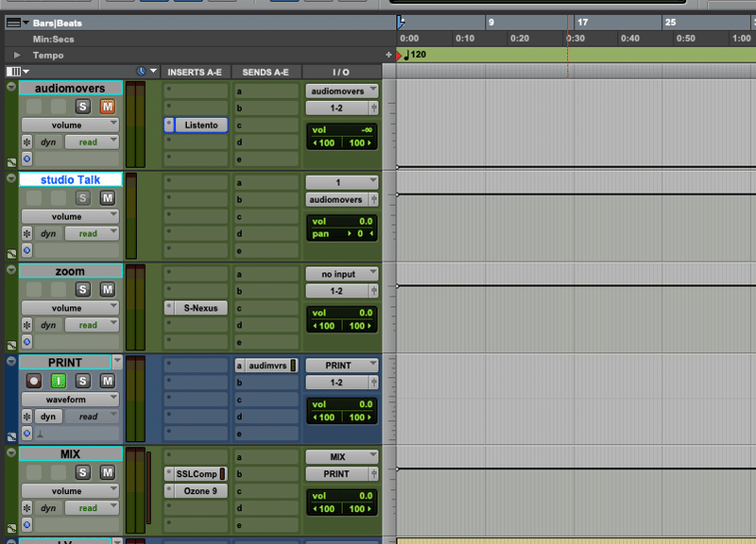The image size is (756, 544).
Task: Open the audimvrs send on PRINT
Action: [x=267, y=365]
